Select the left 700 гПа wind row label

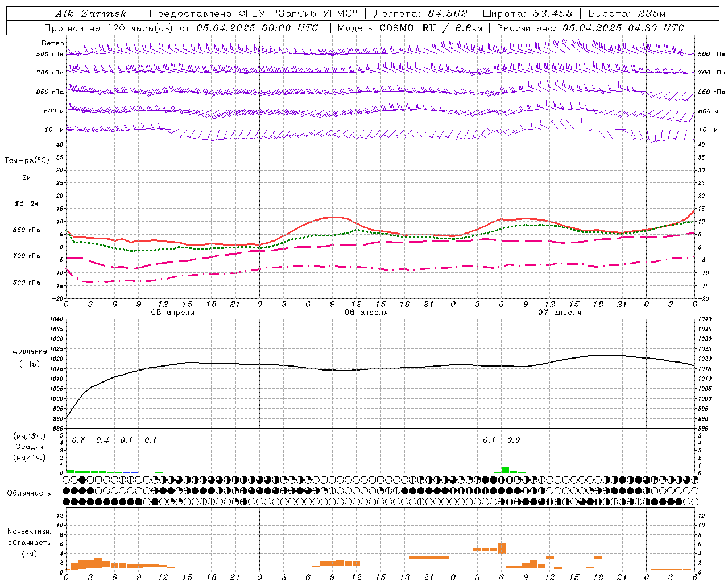[50, 73]
